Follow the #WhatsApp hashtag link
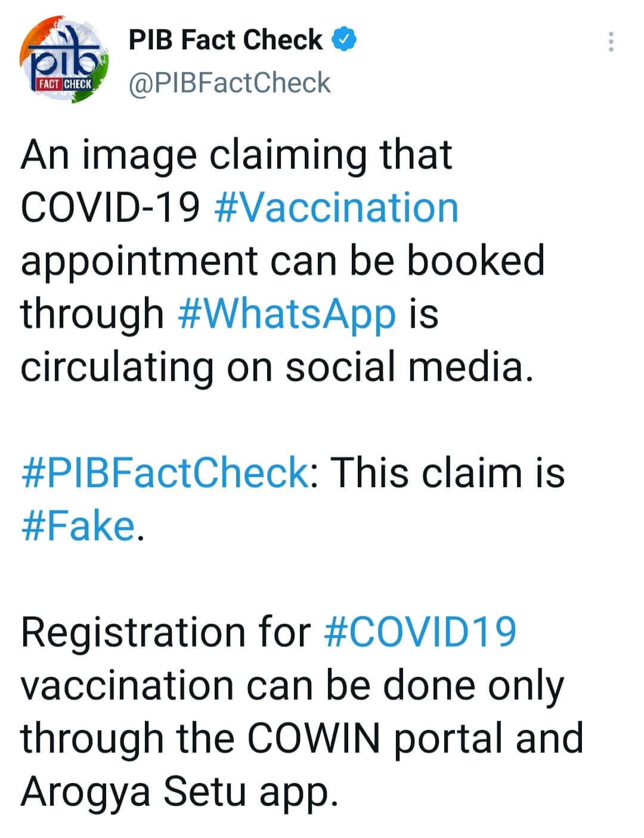The width and height of the screenshot is (644, 838). click(287, 314)
